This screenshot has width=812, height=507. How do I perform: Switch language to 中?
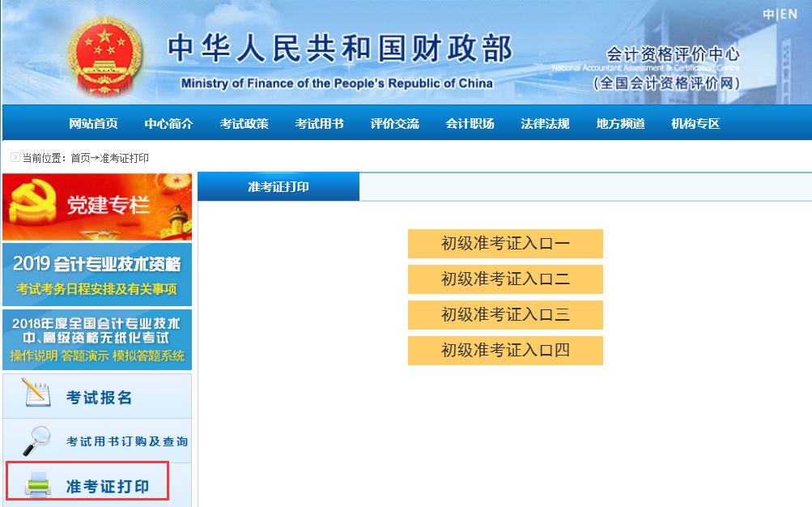pos(768,15)
